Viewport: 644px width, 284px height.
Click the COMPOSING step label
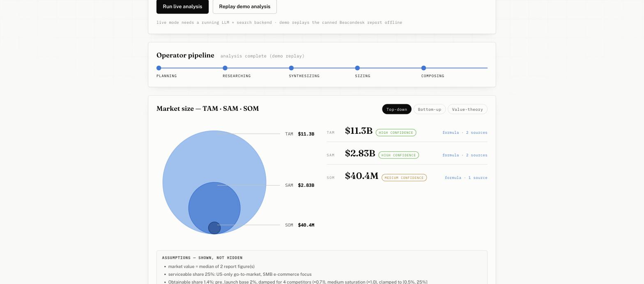[432, 76]
